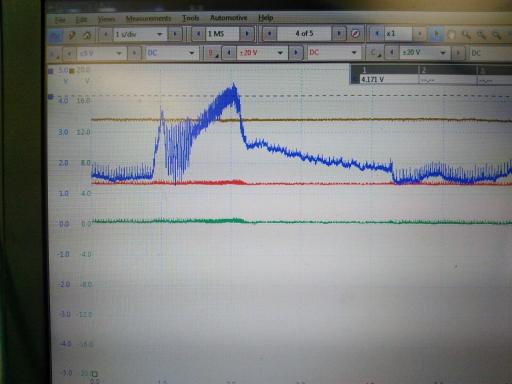Image resolution: width=512 pixels, height=384 pixels.
Task: Open Channel C DC coupling dropdown
Action: (x=490, y=53)
